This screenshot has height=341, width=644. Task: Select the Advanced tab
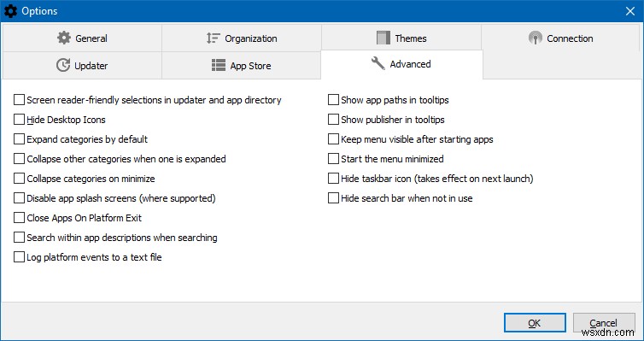coord(401,64)
